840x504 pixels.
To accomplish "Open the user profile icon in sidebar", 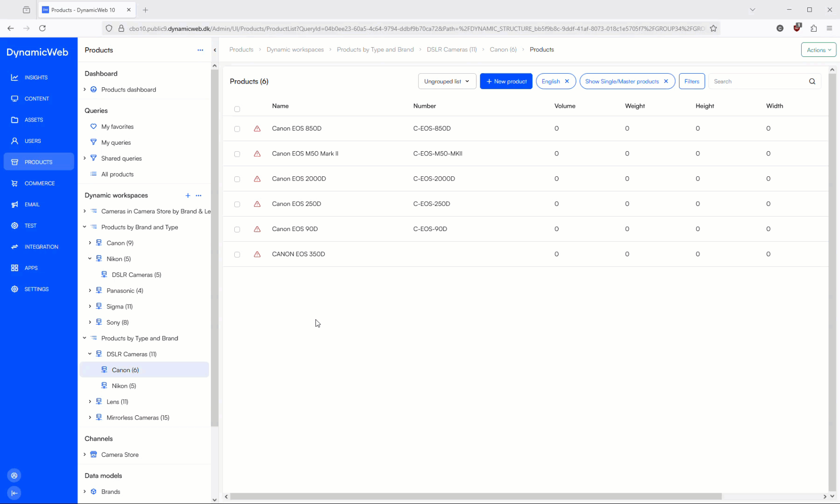I will tap(14, 476).
